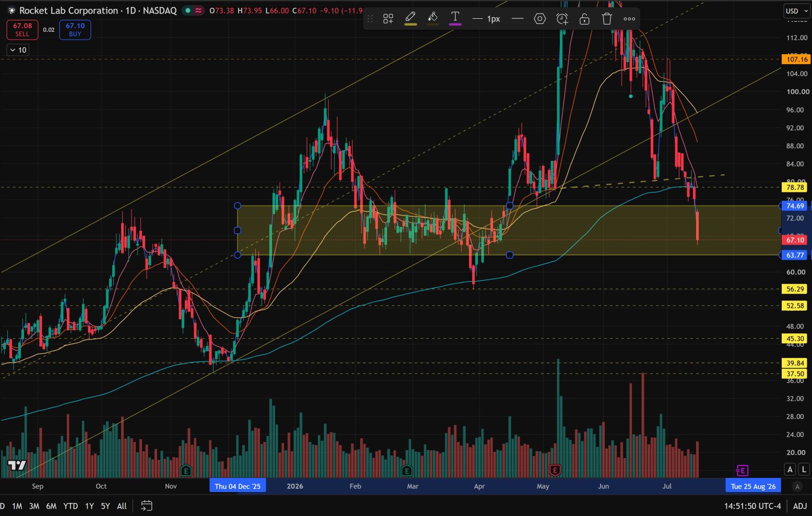Image resolution: width=812 pixels, height=516 pixels.
Task: Select the All time range
Action: coord(122,506)
